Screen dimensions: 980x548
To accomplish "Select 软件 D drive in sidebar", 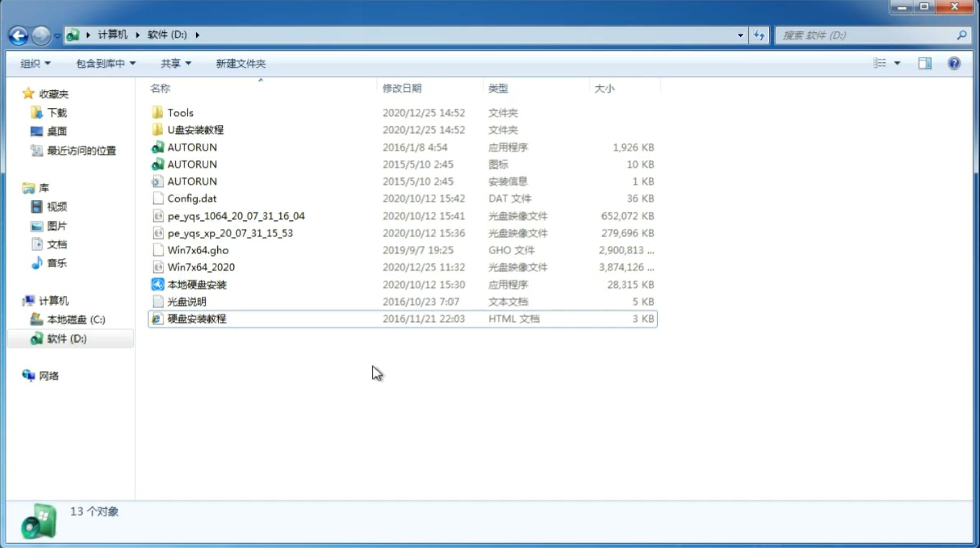I will 66,338.
